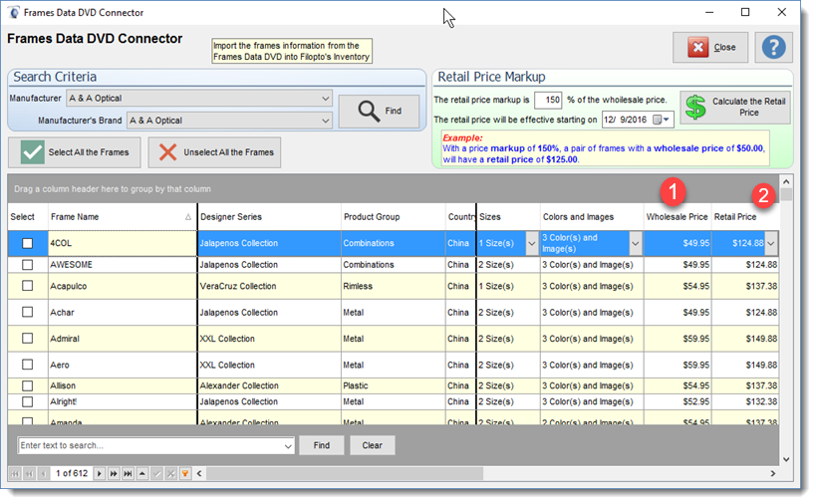Viewport: 816px width, 504px height.
Task: Open the Manufacturer's Brand dropdown
Action: pyautogui.click(x=325, y=121)
